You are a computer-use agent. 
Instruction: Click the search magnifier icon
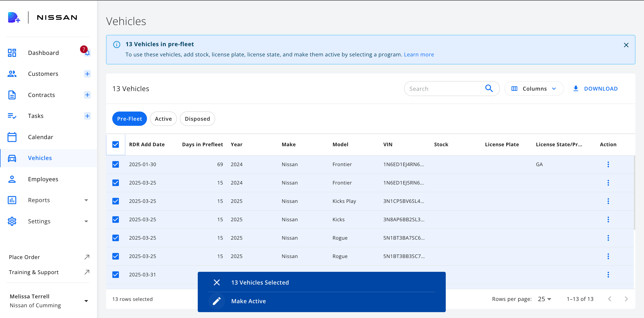coord(489,89)
